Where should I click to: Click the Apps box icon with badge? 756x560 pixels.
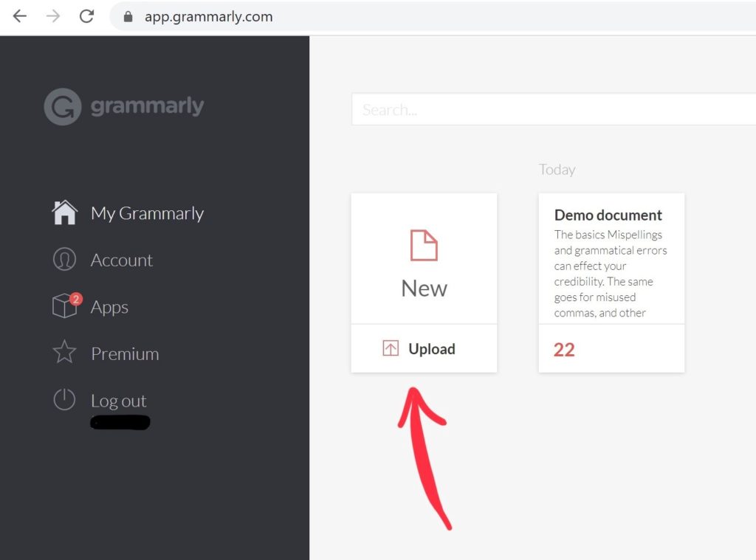pos(66,305)
